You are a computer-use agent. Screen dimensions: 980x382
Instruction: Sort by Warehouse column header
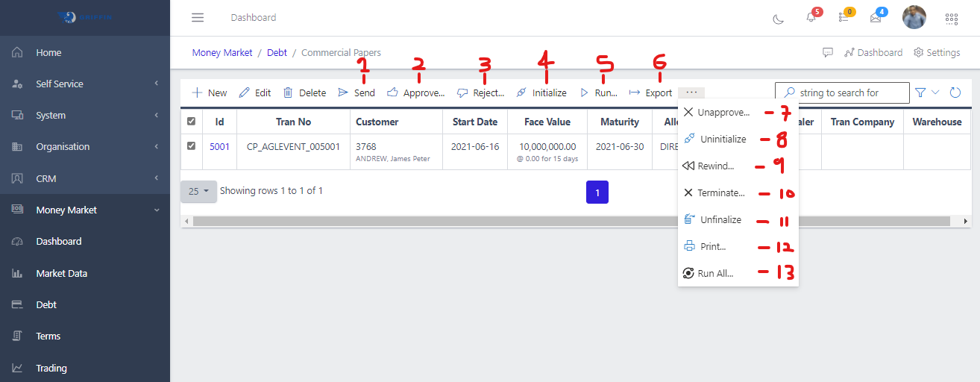coord(937,122)
